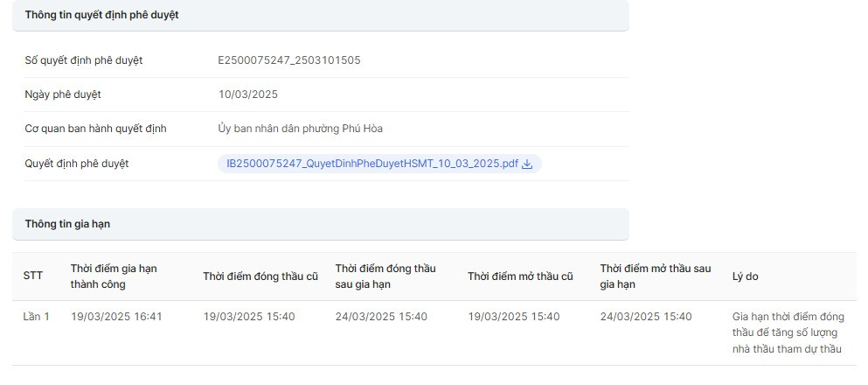
Task: Open the IB2500075247_QuyetDinhPheDuyetHSMT_10_03_2025.pdf link
Action: pyautogui.click(x=372, y=164)
